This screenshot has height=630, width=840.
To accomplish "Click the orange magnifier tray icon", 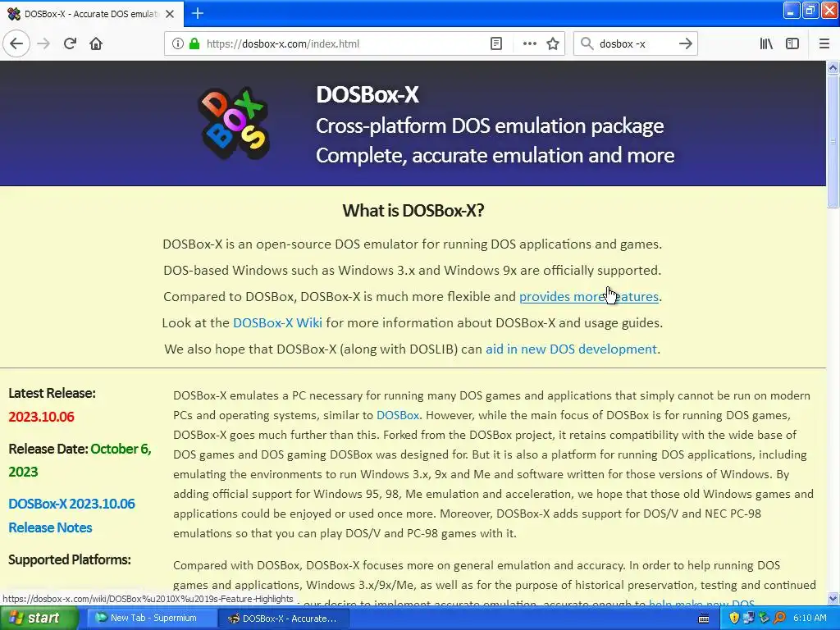I will 779,618.
